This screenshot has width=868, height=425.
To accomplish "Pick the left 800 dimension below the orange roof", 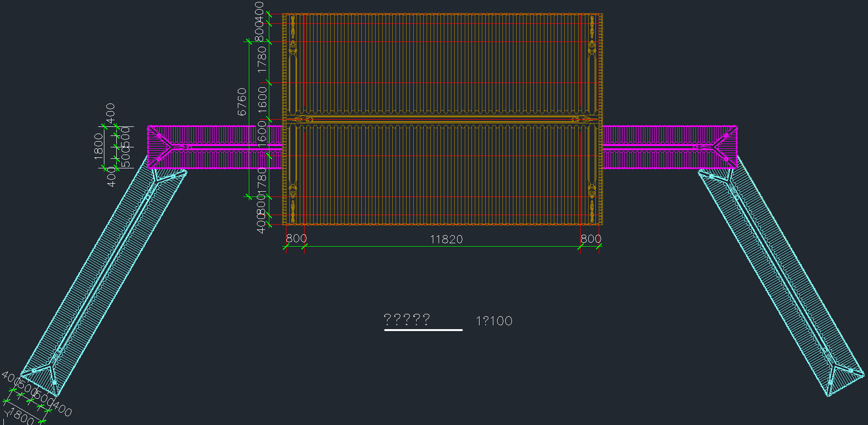I will [296, 238].
